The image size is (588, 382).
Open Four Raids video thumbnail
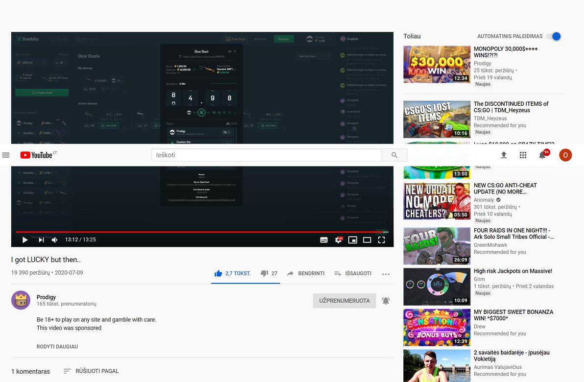[x=437, y=246]
